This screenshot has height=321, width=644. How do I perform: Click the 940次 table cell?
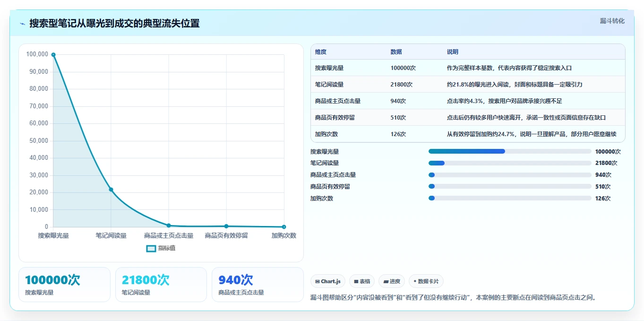(x=398, y=101)
